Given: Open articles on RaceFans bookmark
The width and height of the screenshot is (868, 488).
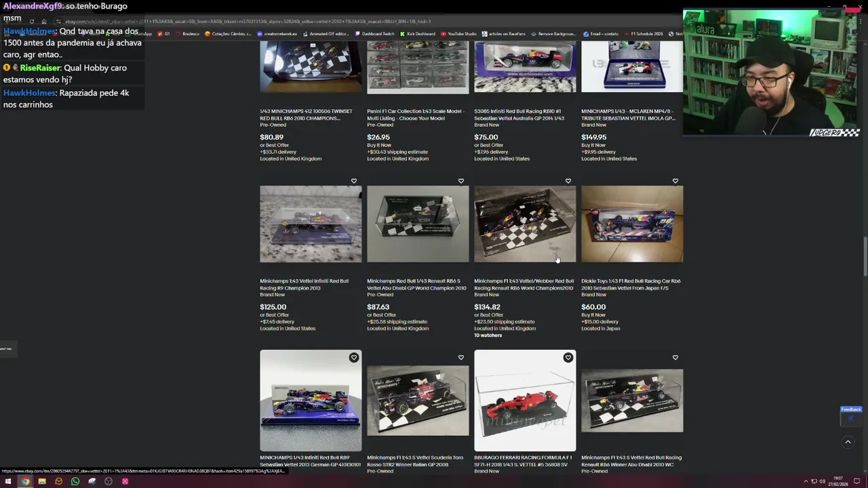Looking at the screenshot, I should point(505,33).
